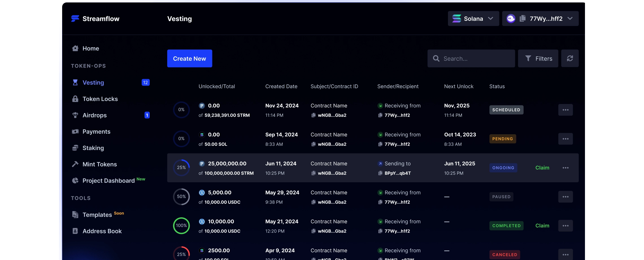Open the Address Book
This screenshot has height=260, width=644.
(x=102, y=231)
